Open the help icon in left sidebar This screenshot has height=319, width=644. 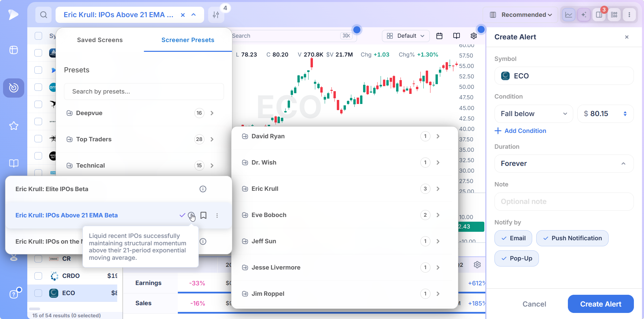tap(13, 294)
